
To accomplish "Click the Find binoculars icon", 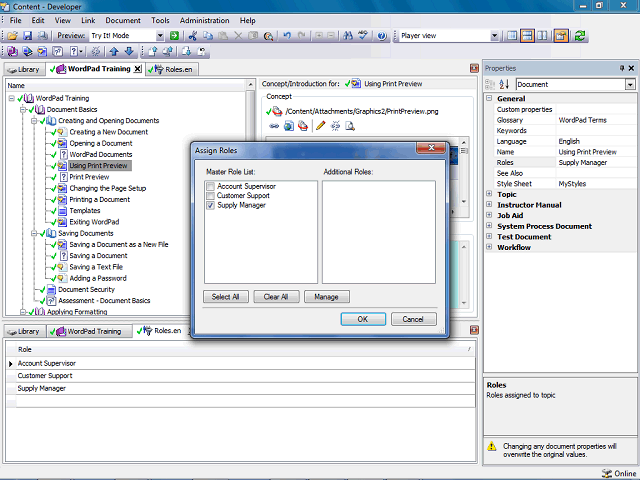I will pos(348,36).
